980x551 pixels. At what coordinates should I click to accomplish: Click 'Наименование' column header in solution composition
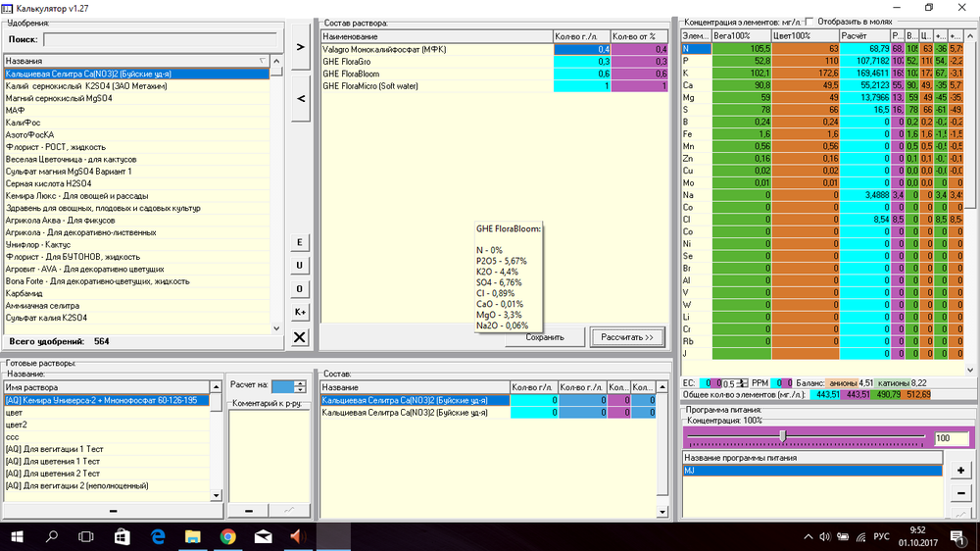tap(437, 36)
